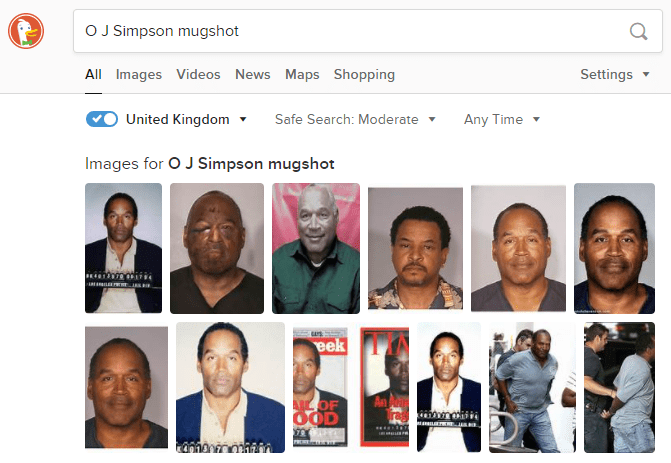Open the red TIME magazine cover thumbnail

[x=384, y=387]
